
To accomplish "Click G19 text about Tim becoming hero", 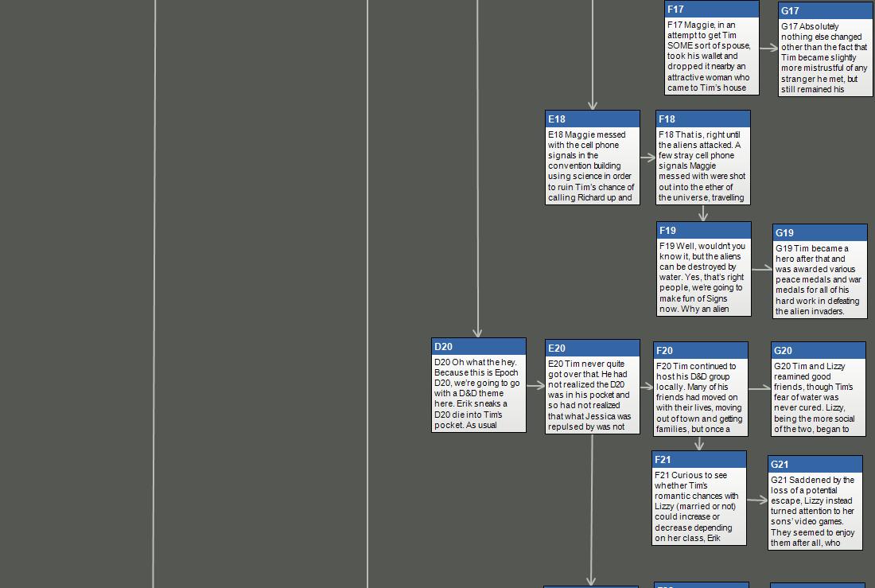I will (x=819, y=279).
